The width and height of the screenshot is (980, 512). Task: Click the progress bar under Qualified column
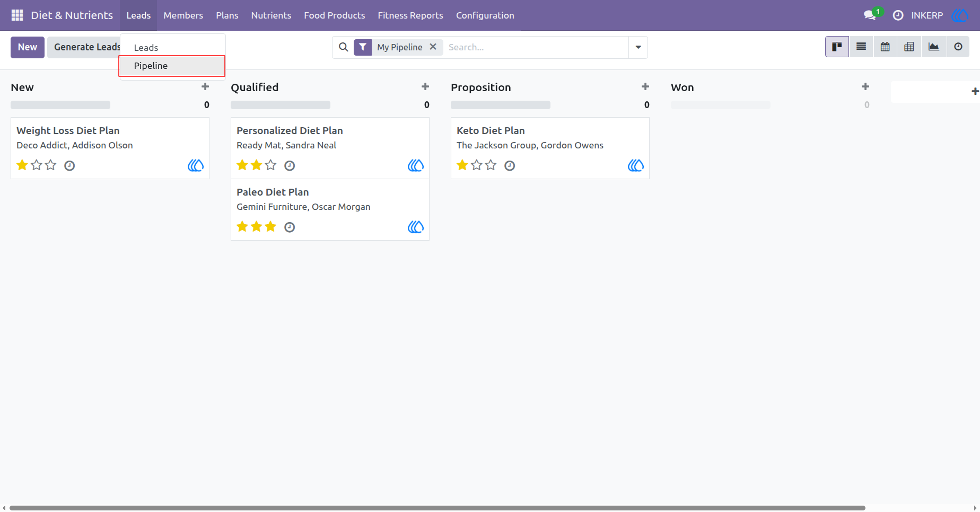click(x=281, y=105)
